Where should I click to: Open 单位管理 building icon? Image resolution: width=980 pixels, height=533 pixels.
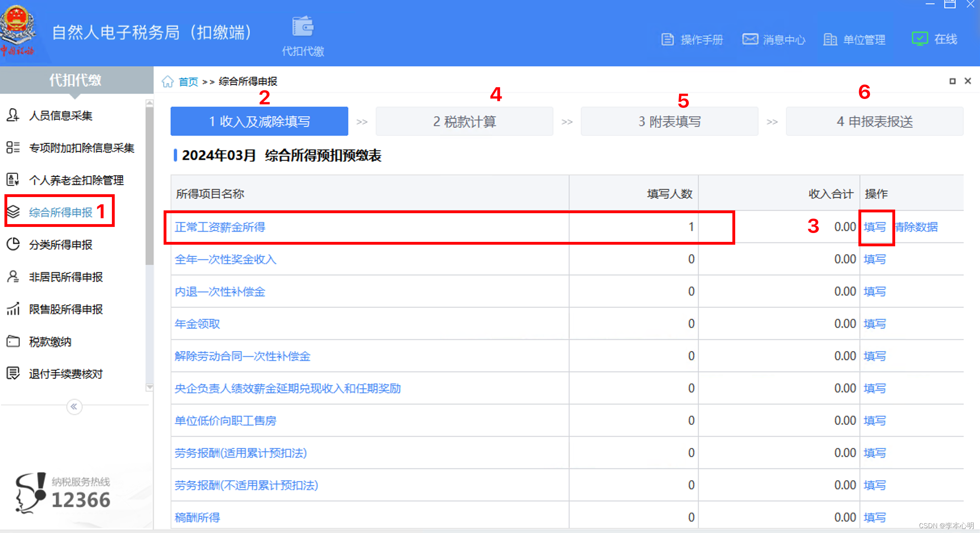[830, 40]
